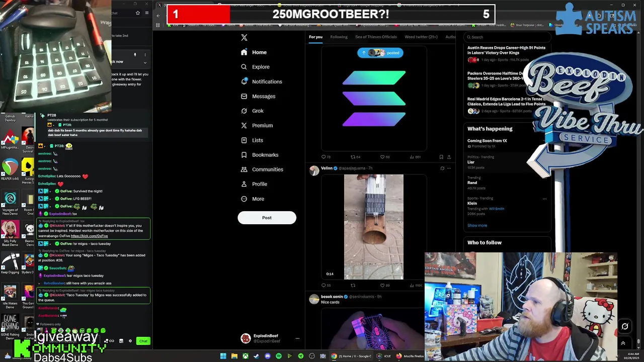This screenshot has height=362, width=644.
Task: Click the browser bookmark star icon
Action: pos(138,13)
